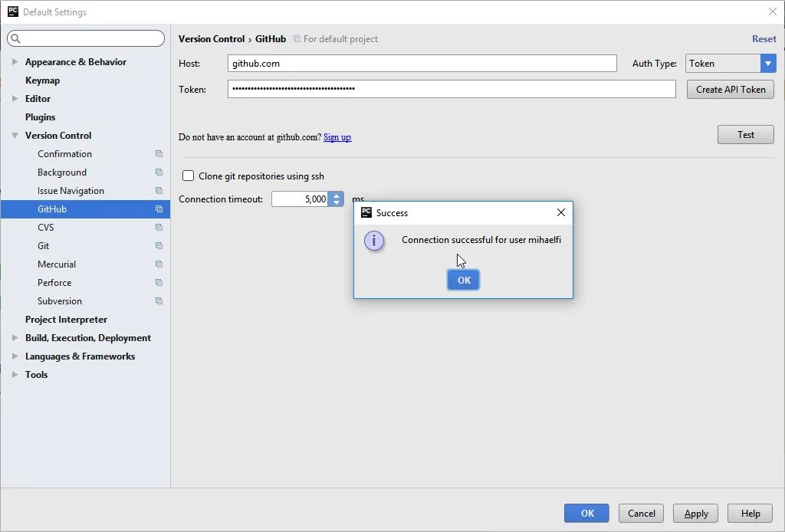Open Perforce settings page
Image resolution: width=785 pixels, height=532 pixels.
[x=54, y=283]
